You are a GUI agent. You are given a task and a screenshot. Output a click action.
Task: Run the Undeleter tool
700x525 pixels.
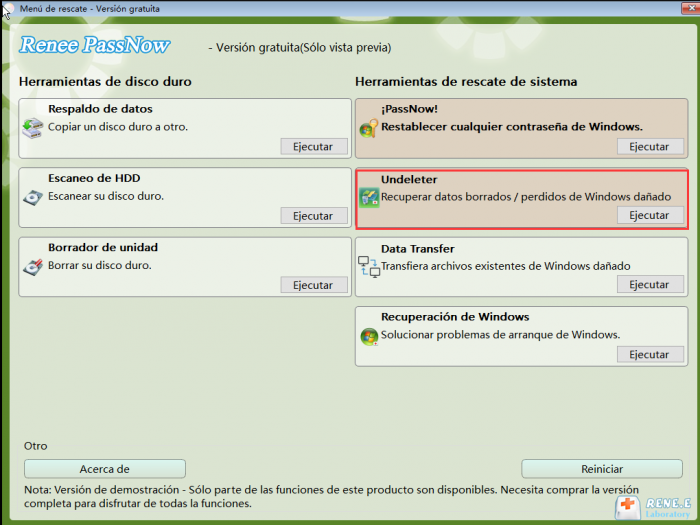coord(650,215)
